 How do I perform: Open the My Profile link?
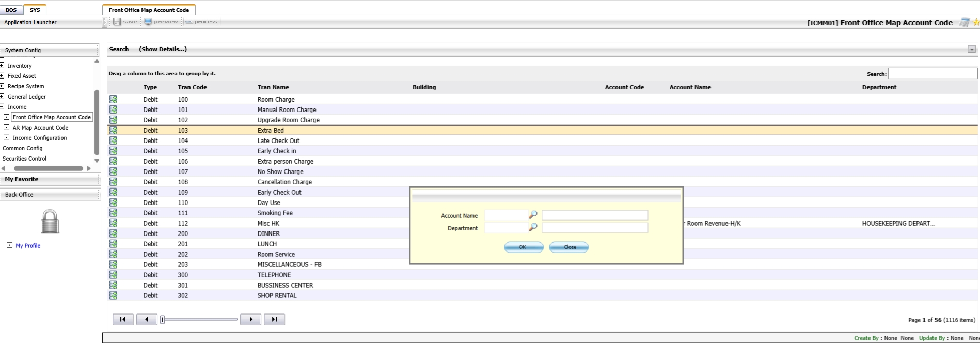[x=28, y=246]
